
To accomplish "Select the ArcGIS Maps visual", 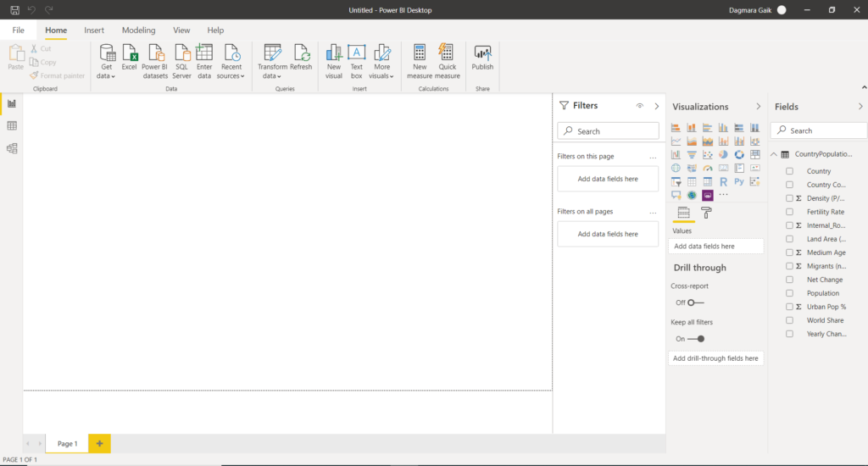I will tap(692, 195).
